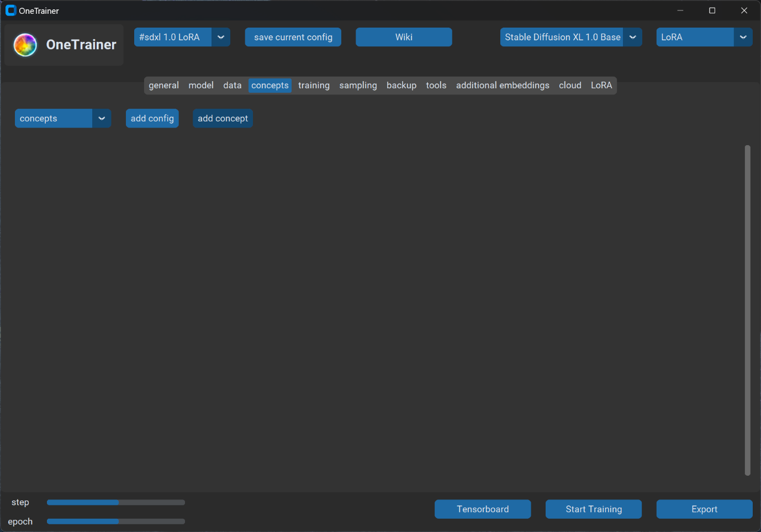Viewport: 761px width, 532px height.
Task: Switch to the model tab
Action: 201,85
